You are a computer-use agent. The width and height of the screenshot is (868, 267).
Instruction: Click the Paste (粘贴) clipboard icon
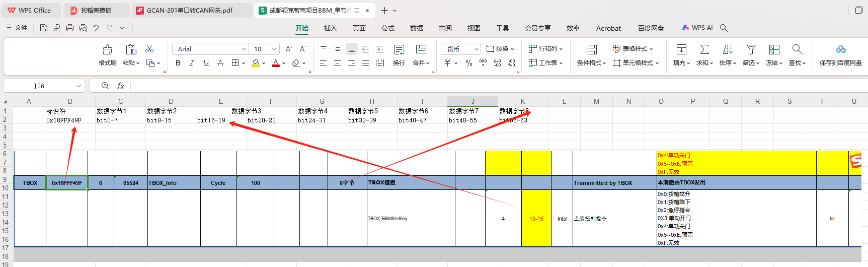tap(131, 49)
